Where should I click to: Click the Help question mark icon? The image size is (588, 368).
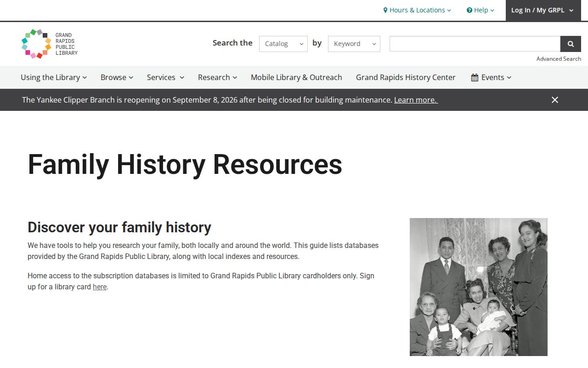(x=469, y=10)
